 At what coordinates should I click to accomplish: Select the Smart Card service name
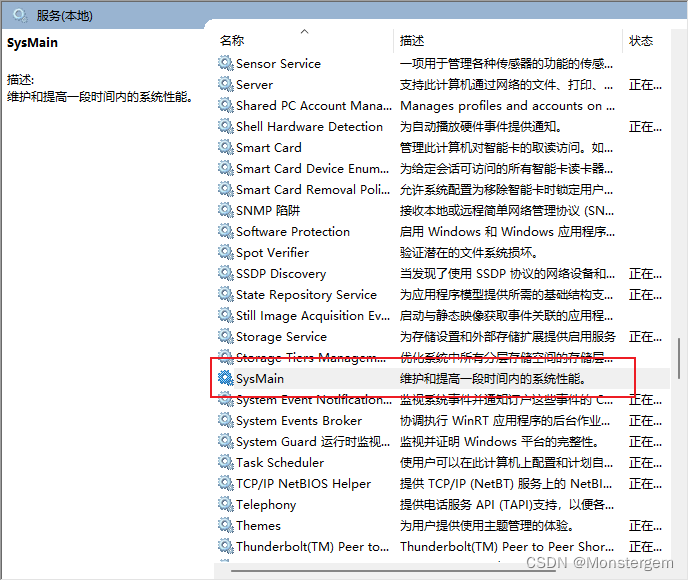[x=268, y=148]
